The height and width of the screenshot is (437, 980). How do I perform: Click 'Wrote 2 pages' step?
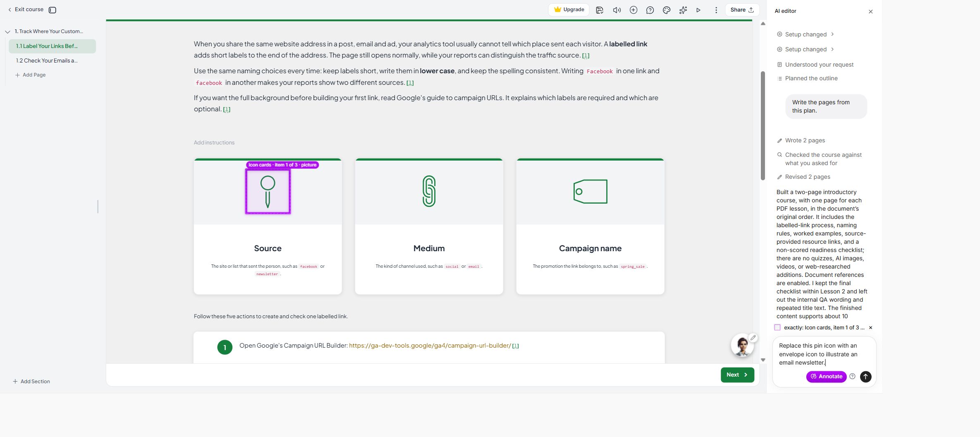point(801,140)
